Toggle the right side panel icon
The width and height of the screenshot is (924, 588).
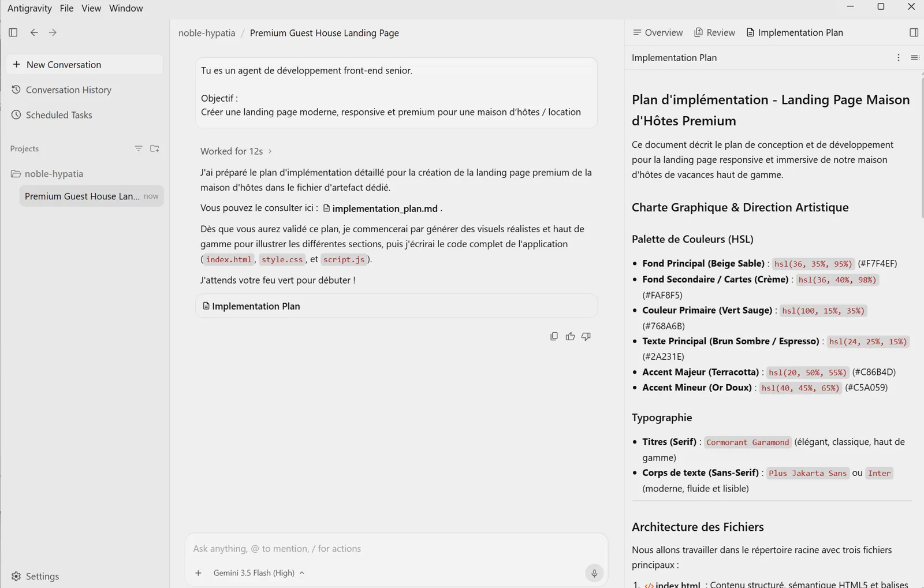point(914,32)
